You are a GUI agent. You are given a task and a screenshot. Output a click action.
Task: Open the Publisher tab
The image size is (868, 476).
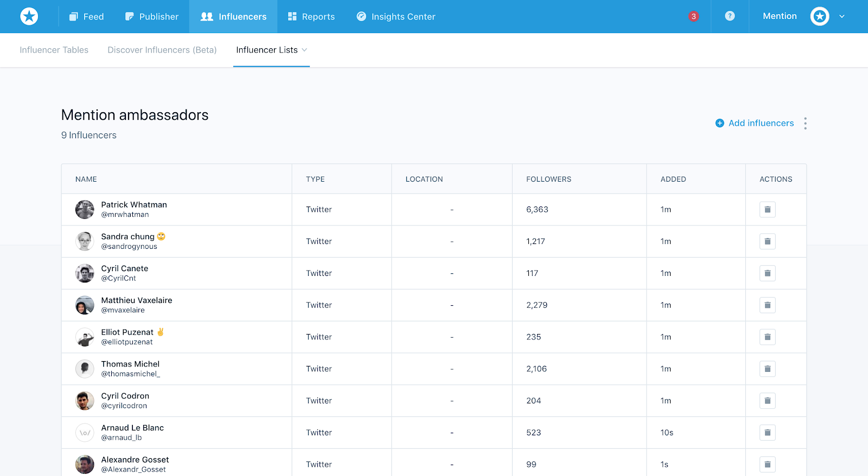pos(152,16)
